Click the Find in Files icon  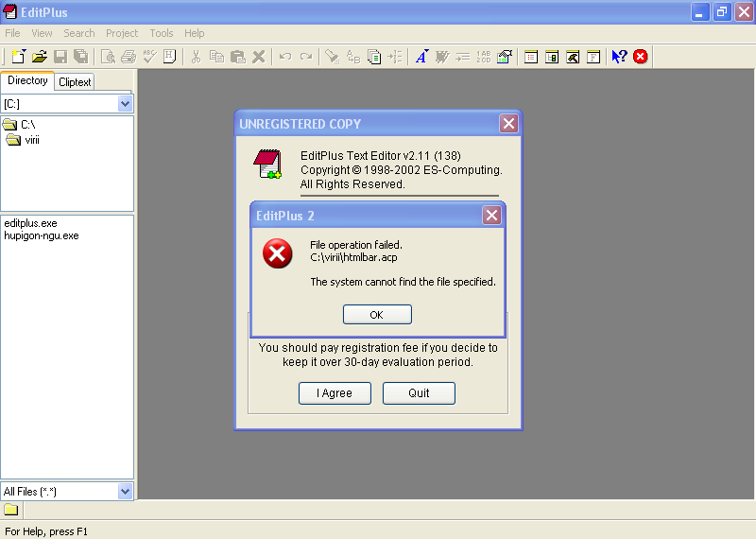(x=374, y=57)
